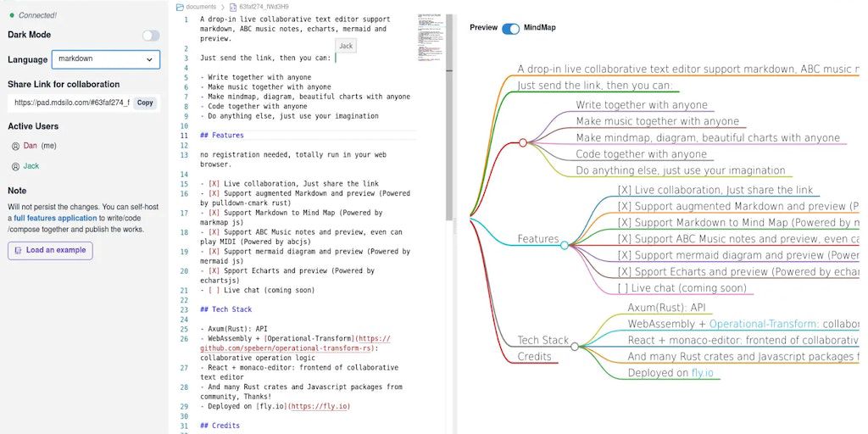Image resolution: width=868 pixels, height=434 pixels.
Task: Switch the Preview/MindMap toggle
Action: coord(510,28)
